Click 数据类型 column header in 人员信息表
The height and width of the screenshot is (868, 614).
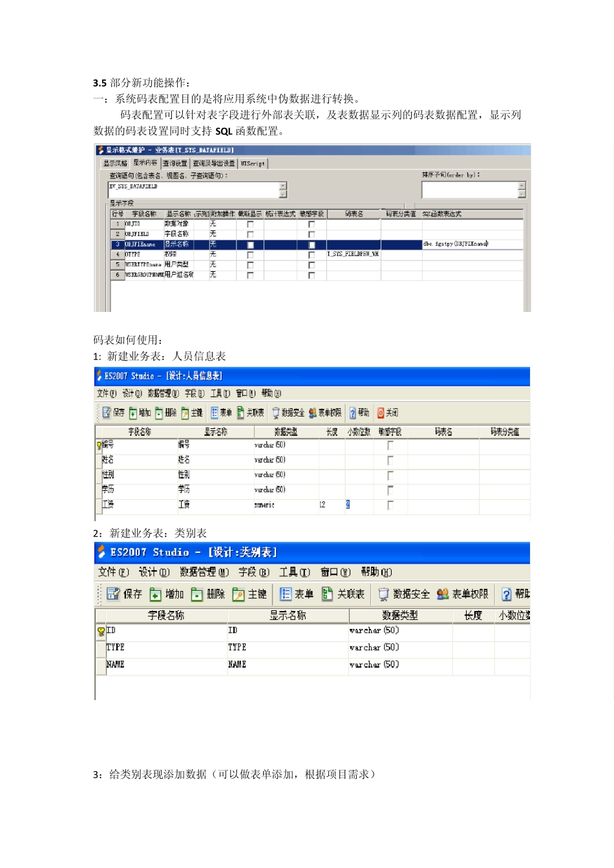coord(286,432)
